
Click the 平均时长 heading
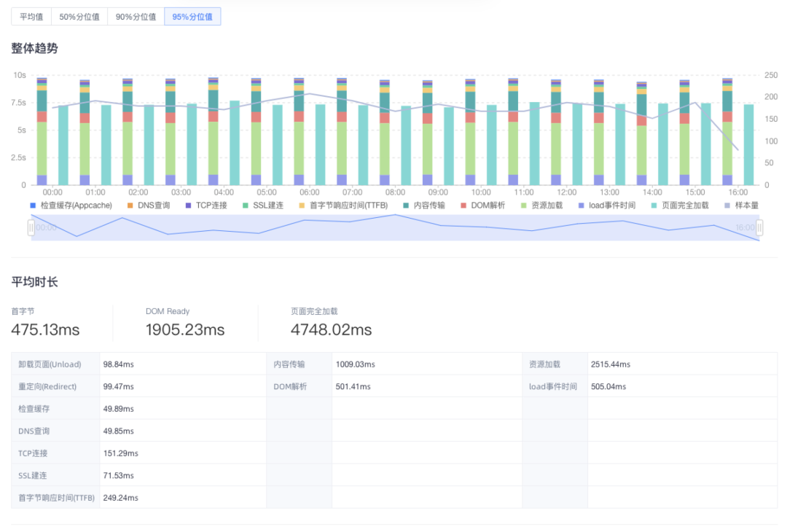tap(35, 281)
